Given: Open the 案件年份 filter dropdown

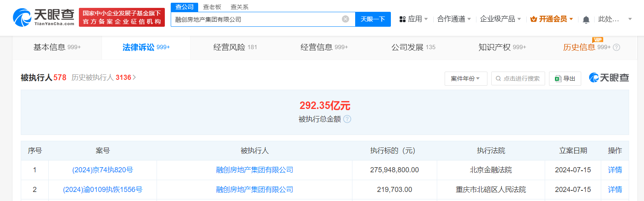Looking at the screenshot, I should click(466, 79).
